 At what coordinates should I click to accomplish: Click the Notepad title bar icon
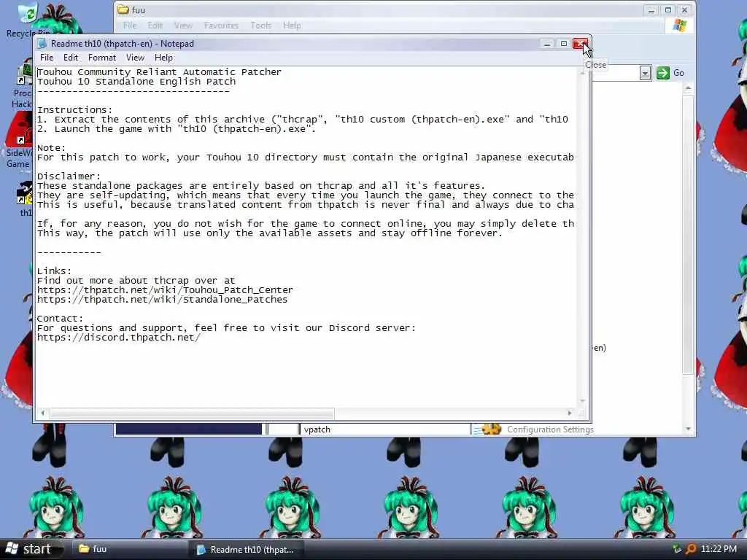pos(42,44)
